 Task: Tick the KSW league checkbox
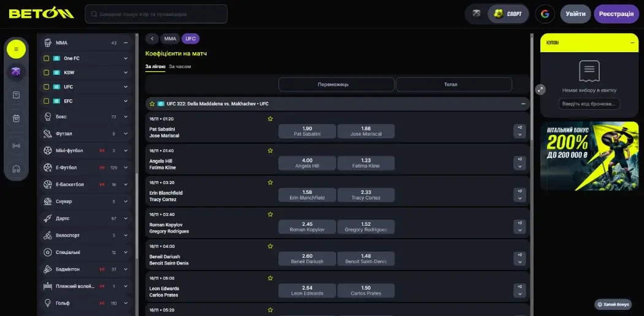click(46, 72)
